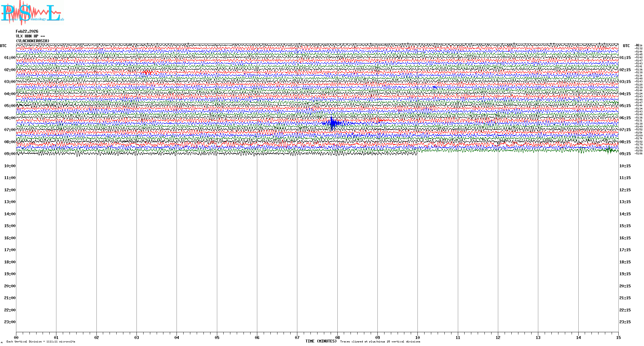The image size is (644, 346).
Task: Click the 12:00 hour label on left
Action: (10, 190)
